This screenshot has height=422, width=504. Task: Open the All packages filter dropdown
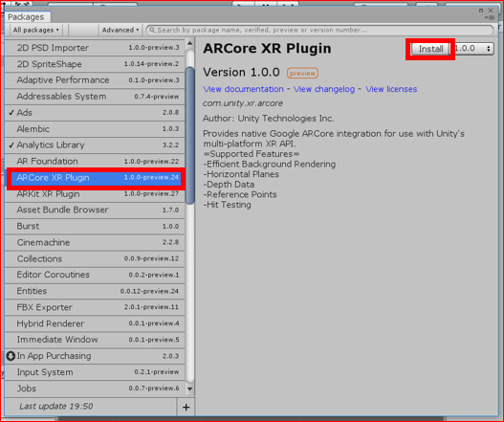pos(35,30)
